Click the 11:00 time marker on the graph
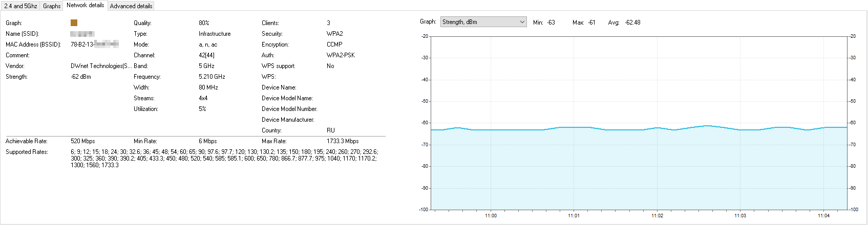The image size is (868, 225). pyautogui.click(x=491, y=216)
